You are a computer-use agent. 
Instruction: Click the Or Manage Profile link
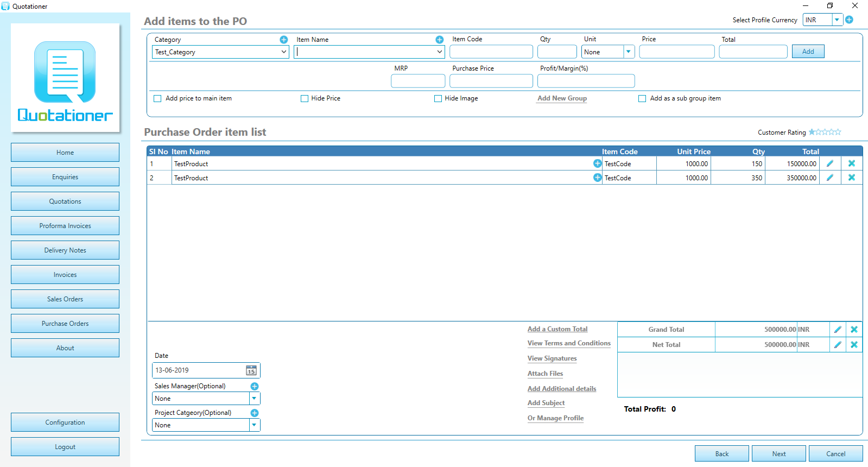pyautogui.click(x=555, y=418)
